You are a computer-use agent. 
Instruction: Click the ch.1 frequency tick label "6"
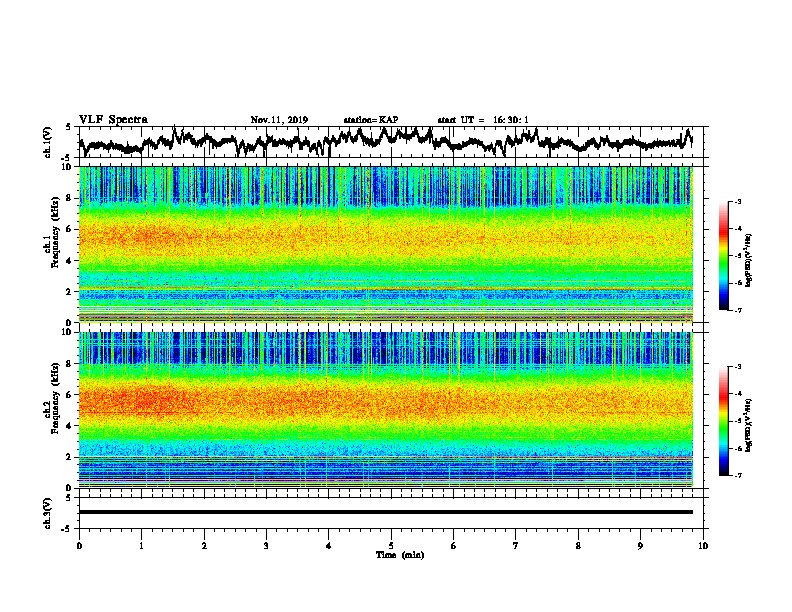[70, 229]
